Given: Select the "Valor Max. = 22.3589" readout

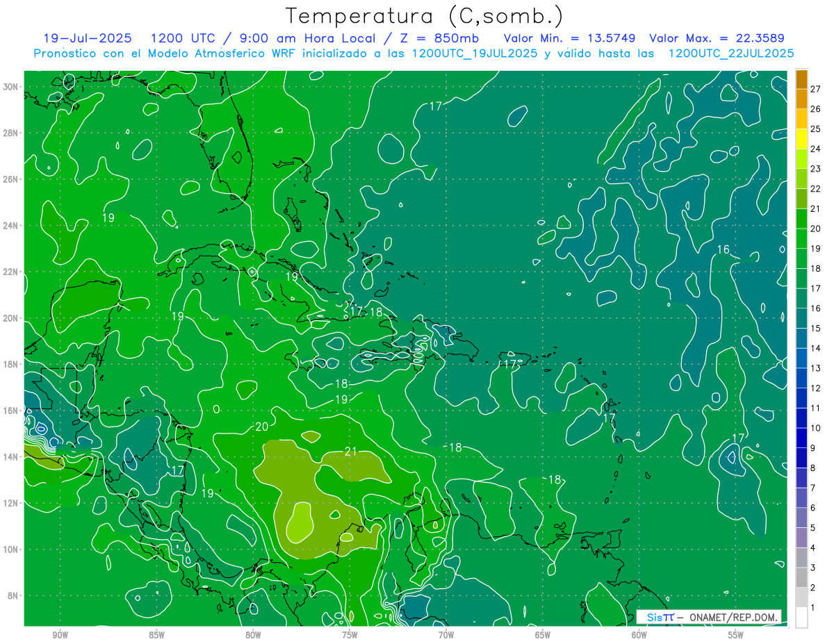Looking at the screenshot, I should 717,38.
